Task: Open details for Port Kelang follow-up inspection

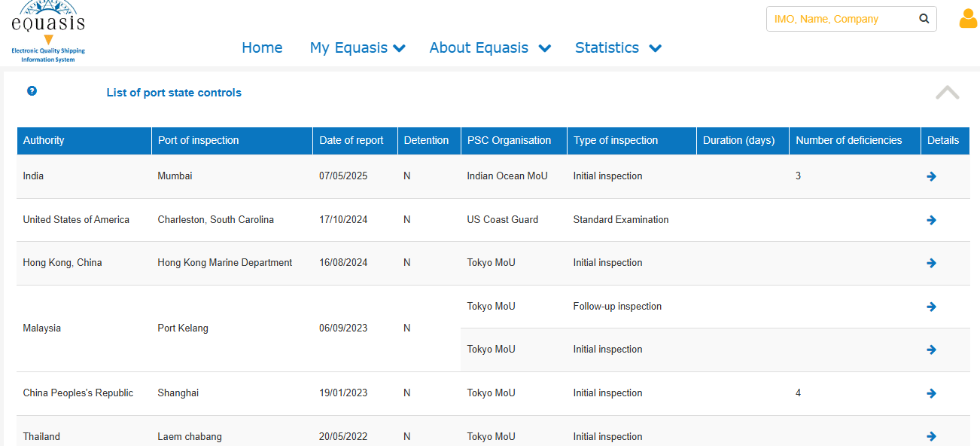Action: (x=931, y=307)
